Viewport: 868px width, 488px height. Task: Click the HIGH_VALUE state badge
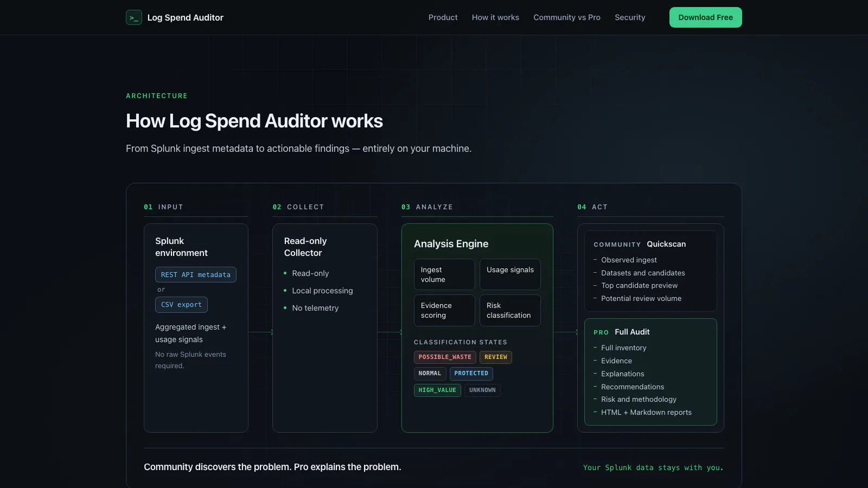click(x=437, y=390)
